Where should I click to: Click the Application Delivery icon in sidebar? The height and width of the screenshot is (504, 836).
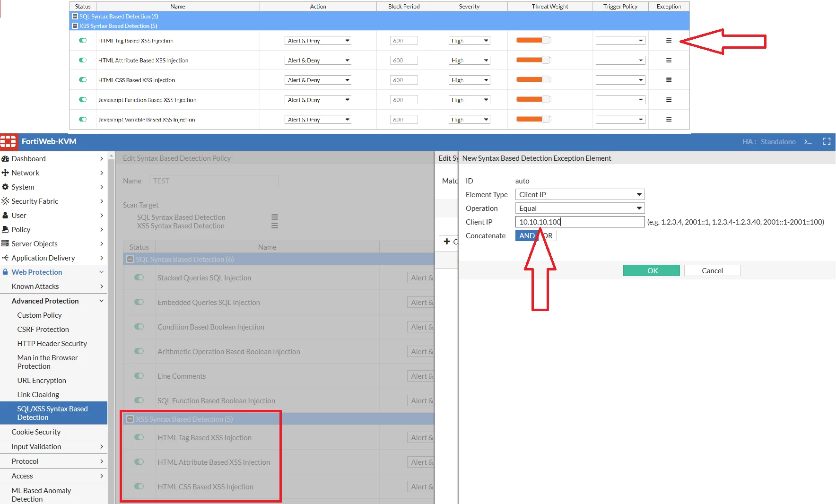coord(5,258)
